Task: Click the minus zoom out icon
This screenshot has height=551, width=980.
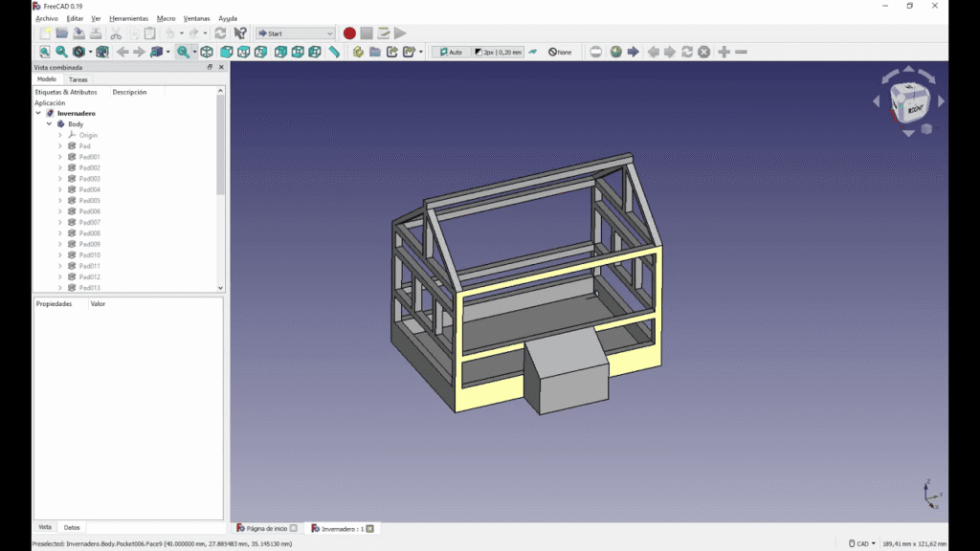Action: coord(742,52)
